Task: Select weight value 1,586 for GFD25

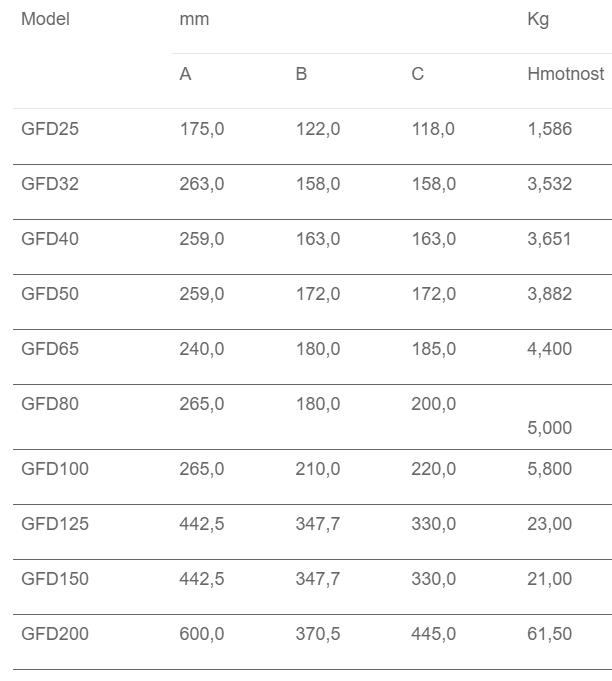Action: [550, 129]
